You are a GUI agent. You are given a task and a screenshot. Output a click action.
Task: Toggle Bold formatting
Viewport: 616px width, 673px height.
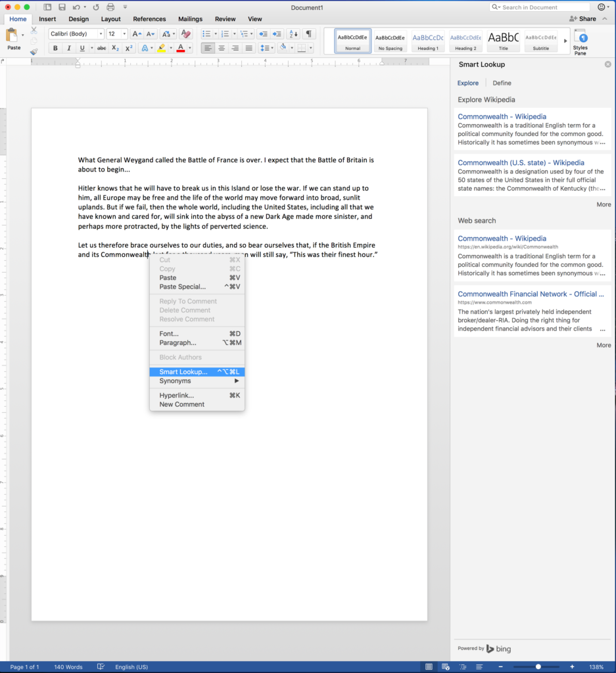click(55, 48)
